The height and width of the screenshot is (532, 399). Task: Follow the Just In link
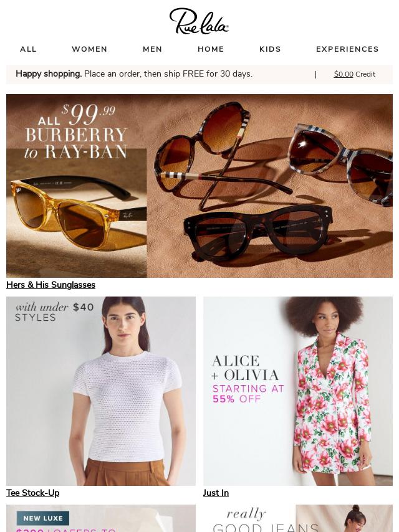click(x=216, y=493)
